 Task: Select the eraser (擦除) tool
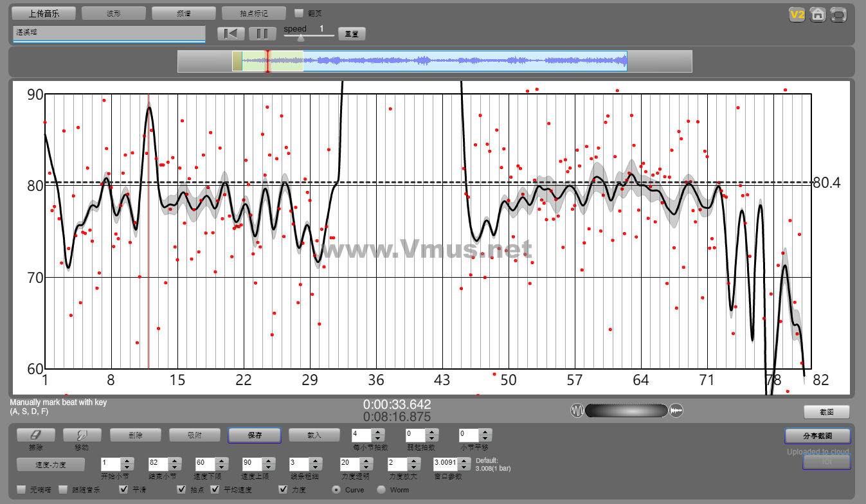point(35,435)
